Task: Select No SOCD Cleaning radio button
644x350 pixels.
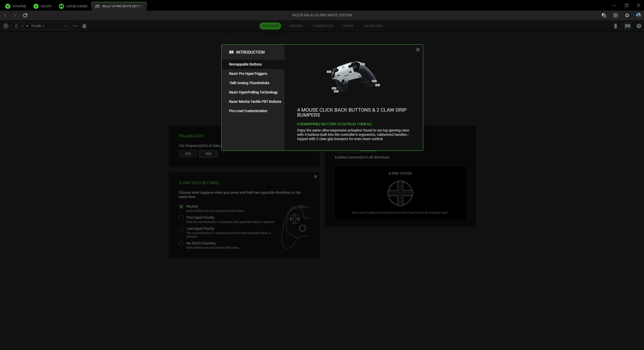Action: [x=181, y=243]
